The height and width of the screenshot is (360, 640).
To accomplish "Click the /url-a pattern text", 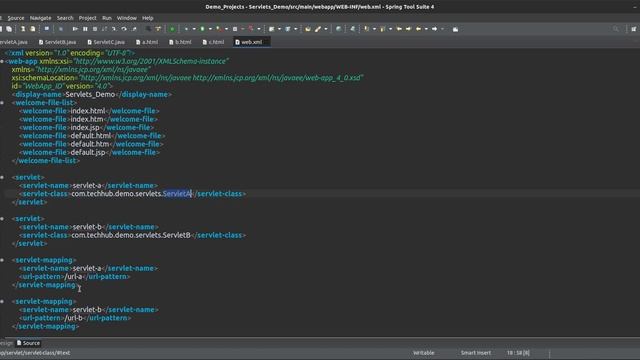I will tap(73, 276).
